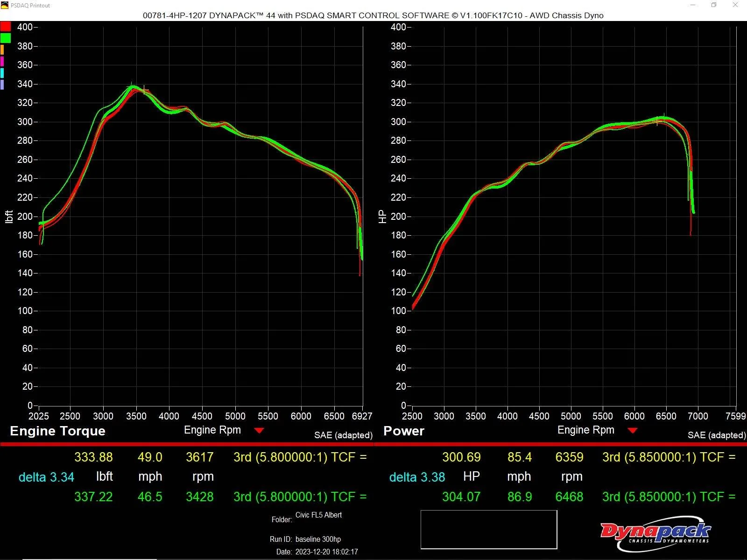Viewport: 747px width, 560px height.
Task: Click the empty comment box near Dynapack logo
Action: [488, 529]
